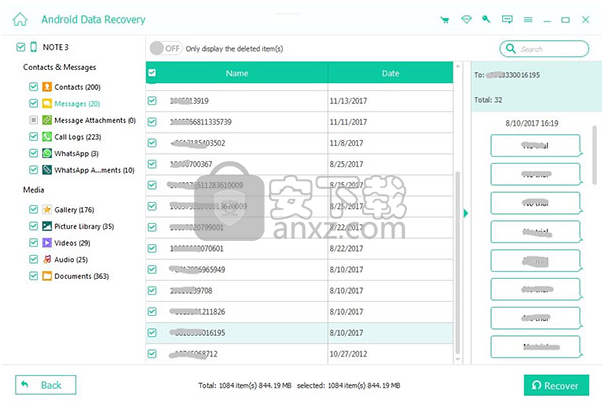Screen dimensions: 604x406
Task: Click the Videos play icon
Action: 47,243
